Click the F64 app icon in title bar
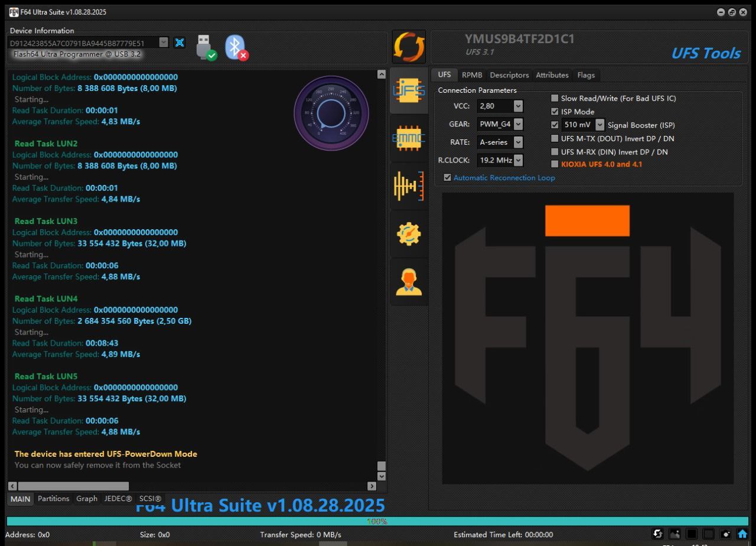The height and width of the screenshot is (546, 756). 14,12
